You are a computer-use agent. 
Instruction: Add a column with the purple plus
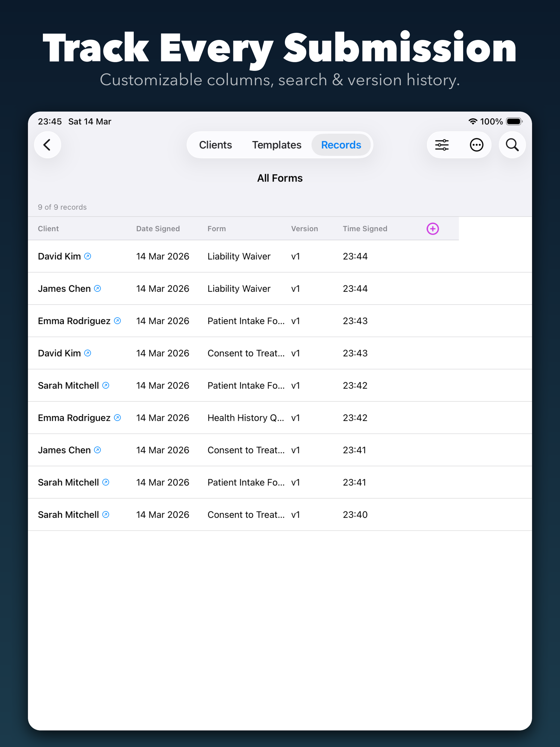point(433,229)
